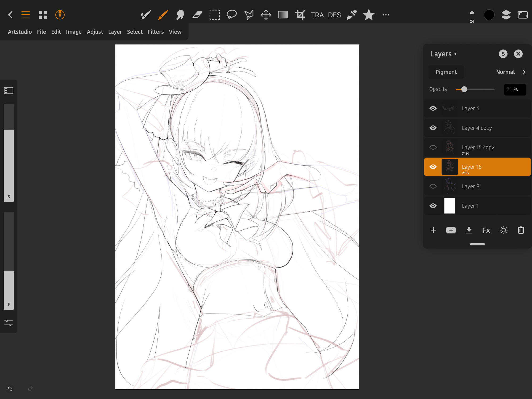This screenshot has width=532, height=399.
Task: Delete the selected layer with trash icon
Action: click(521, 230)
